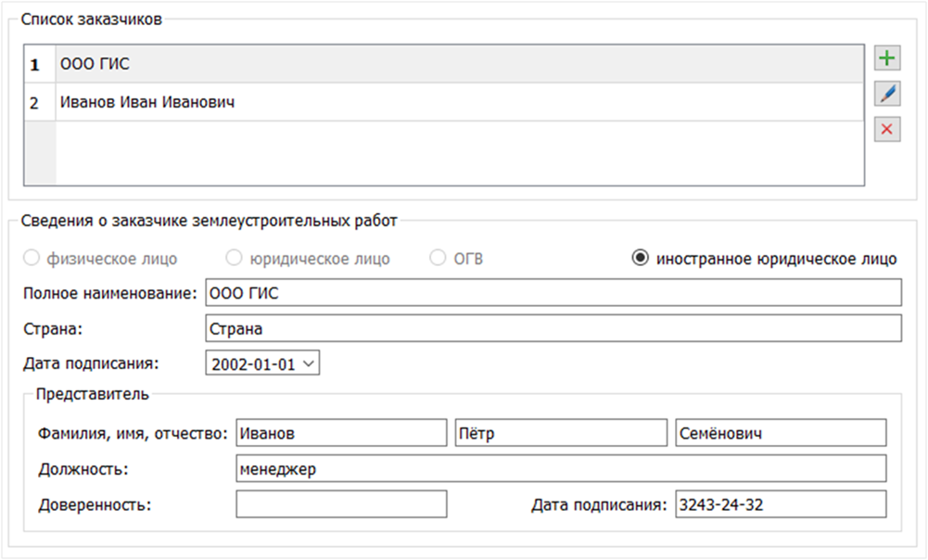The width and height of the screenshot is (928, 560).
Task: Click the Полное наименование input field
Action: pyautogui.click(x=553, y=294)
